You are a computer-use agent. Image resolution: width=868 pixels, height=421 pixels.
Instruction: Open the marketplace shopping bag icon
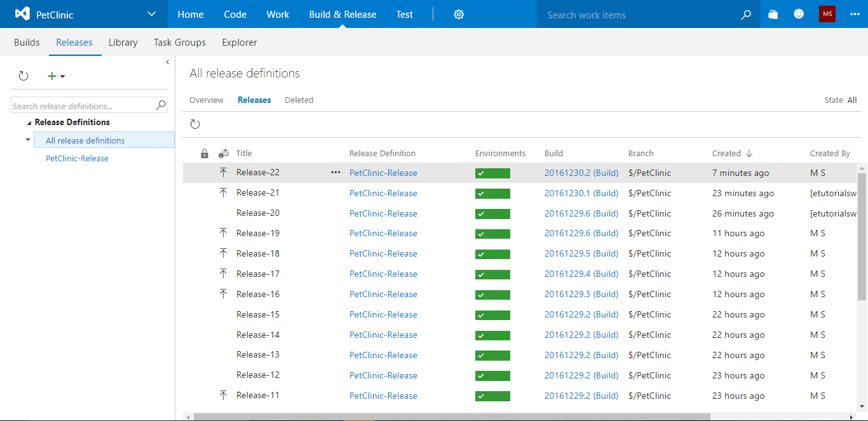[773, 14]
